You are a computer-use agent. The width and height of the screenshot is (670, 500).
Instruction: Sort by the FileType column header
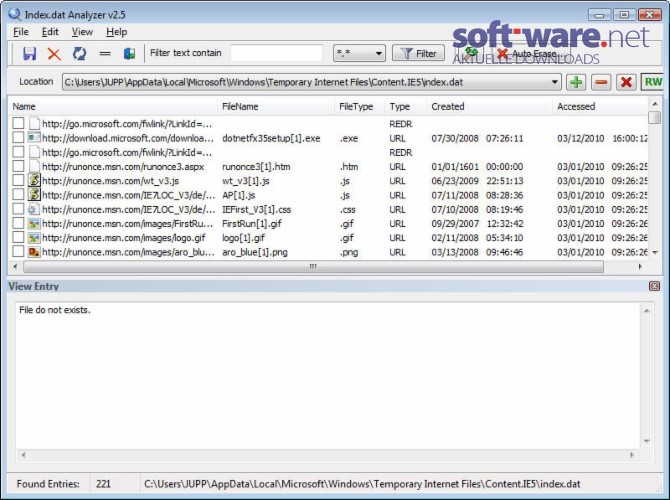click(x=360, y=106)
